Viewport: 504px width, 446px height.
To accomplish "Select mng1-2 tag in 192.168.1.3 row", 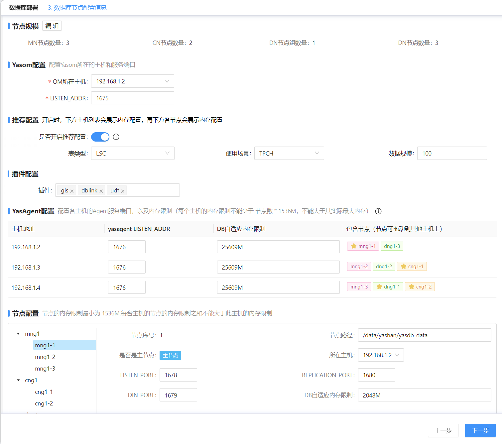I will [359, 267].
